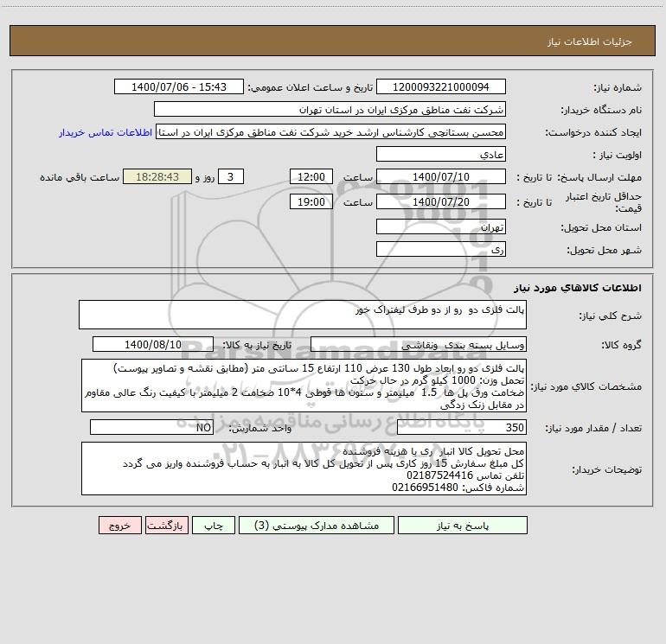Click the priority field showing عادی
Viewport: 666px width, 644px height.
[441, 154]
